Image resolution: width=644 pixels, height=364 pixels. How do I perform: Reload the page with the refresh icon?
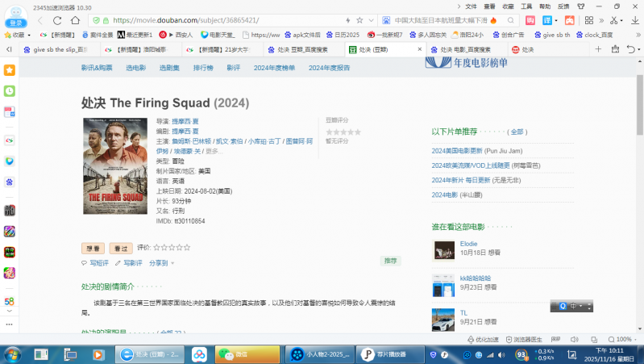[x=57, y=20]
